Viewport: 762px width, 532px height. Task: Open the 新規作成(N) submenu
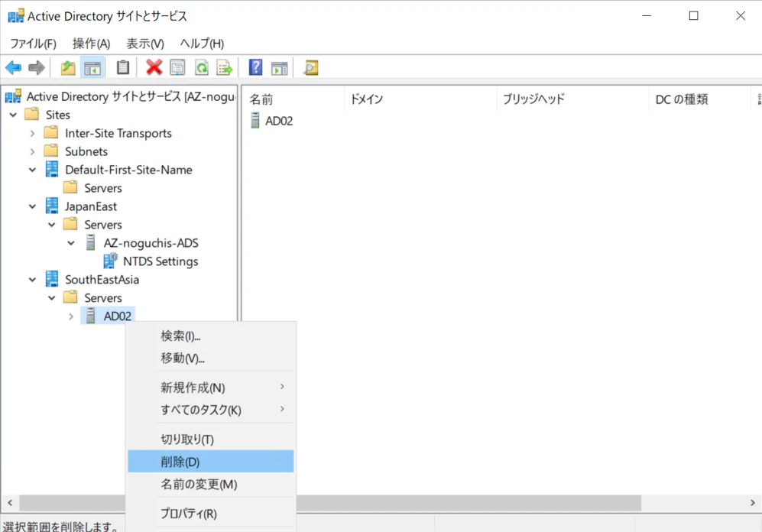click(x=210, y=388)
